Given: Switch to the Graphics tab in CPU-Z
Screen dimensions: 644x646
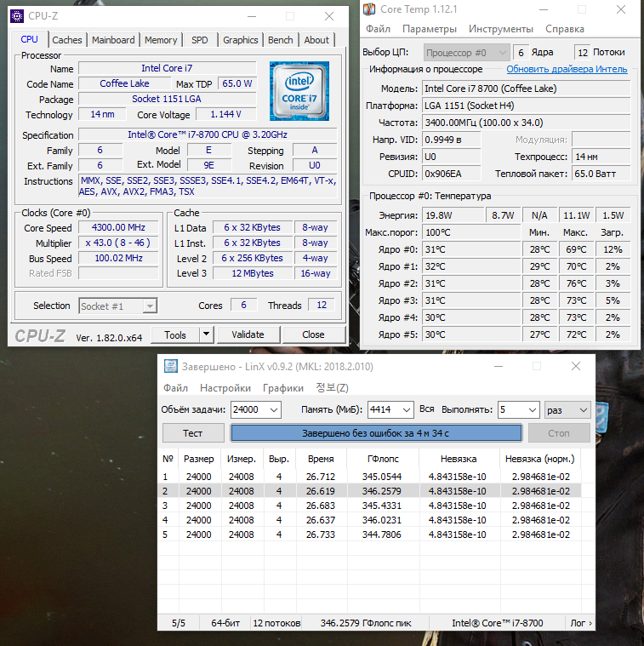Looking at the screenshot, I should click(x=241, y=40).
